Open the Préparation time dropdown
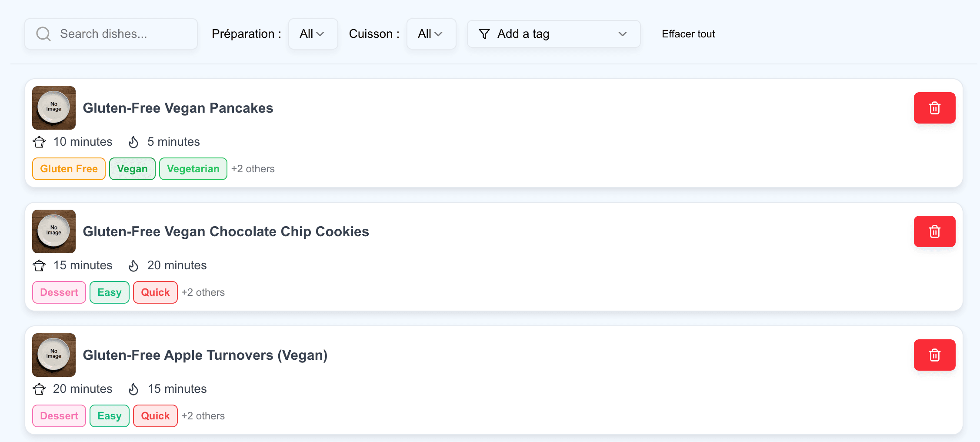Viewport: 980px width, 442px height. (x=313, y=34)
